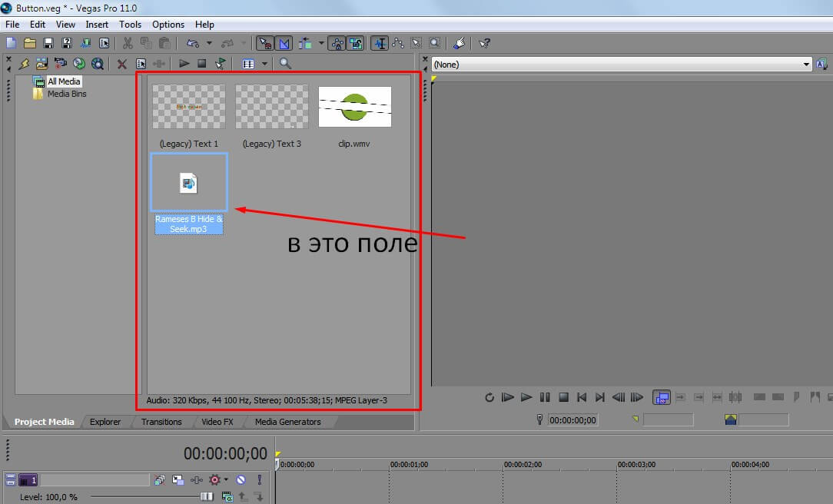Open the Undo history dropdown arrow

point(209,43)
